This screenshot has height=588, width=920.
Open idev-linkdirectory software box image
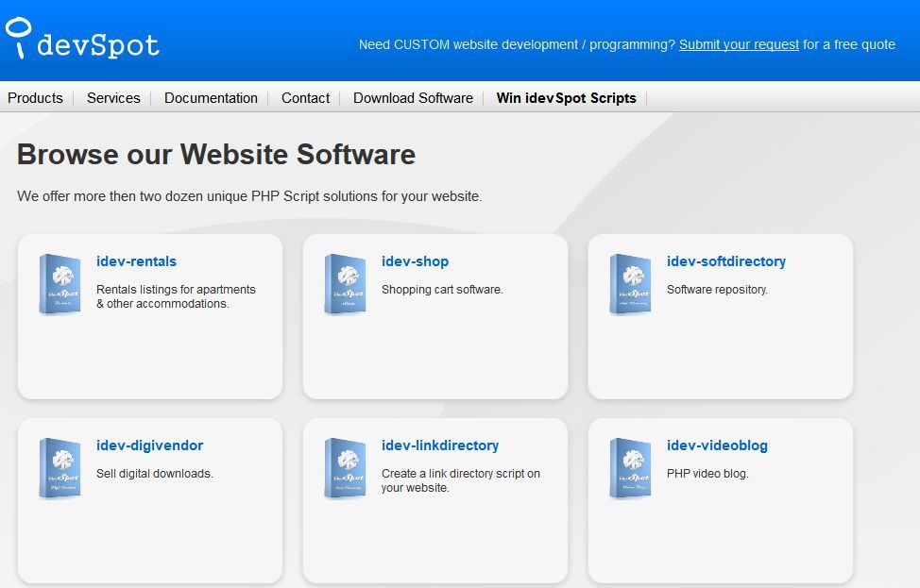point(345,468)
